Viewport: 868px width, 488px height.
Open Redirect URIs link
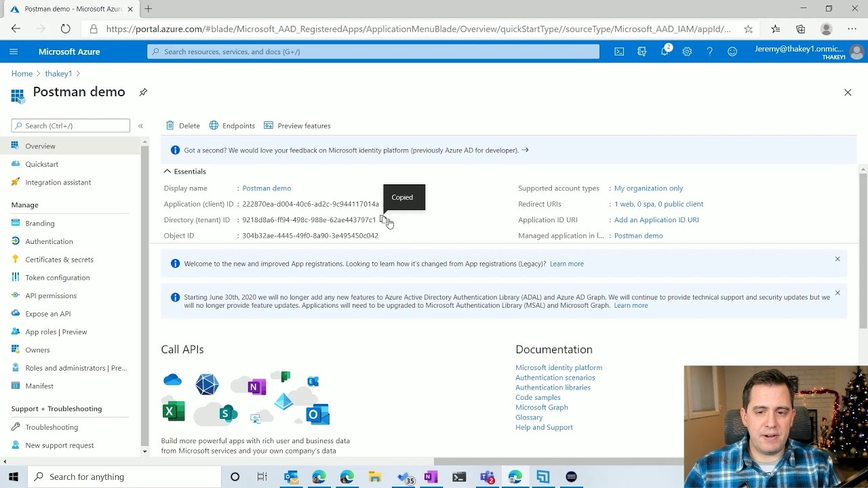(x=658, y=204)
